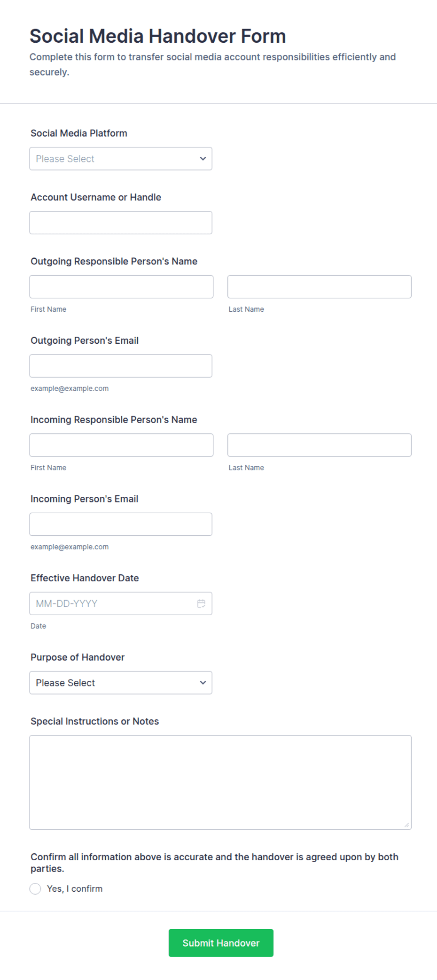This screenshot has height=980, width=437.
Task: Focus the Incoming Person's Email field
Action: pyautogui.click(x=121, y=524)
